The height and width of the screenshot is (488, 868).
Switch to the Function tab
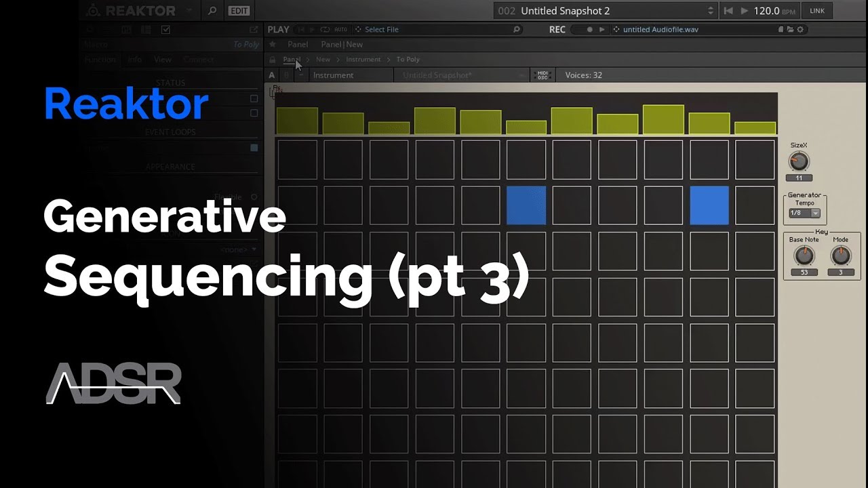[100, 60]
